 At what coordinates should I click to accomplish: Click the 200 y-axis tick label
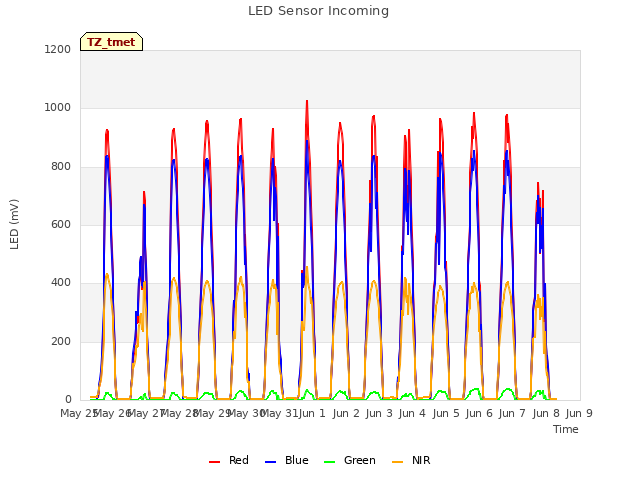[61, 342]
